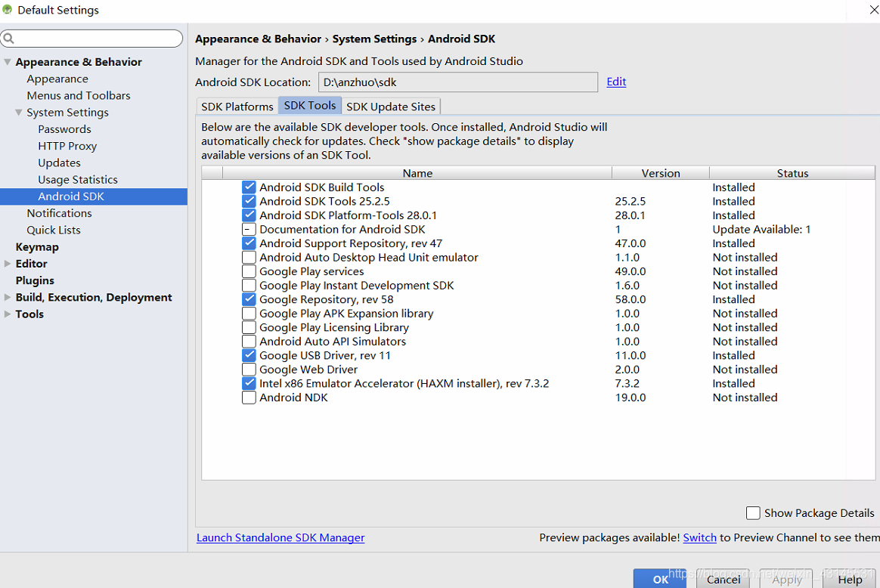This screenshot has height=588, width=880.
Task: Sort table by Name column header
Action: [417, 173]
